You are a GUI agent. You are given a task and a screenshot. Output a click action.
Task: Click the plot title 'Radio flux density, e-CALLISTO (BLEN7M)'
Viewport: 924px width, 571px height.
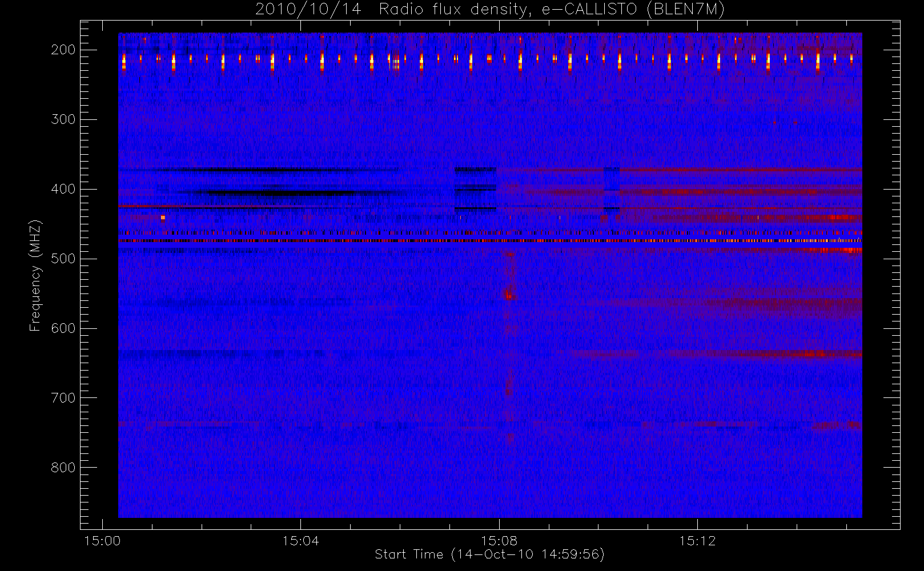tap(552, 10)
